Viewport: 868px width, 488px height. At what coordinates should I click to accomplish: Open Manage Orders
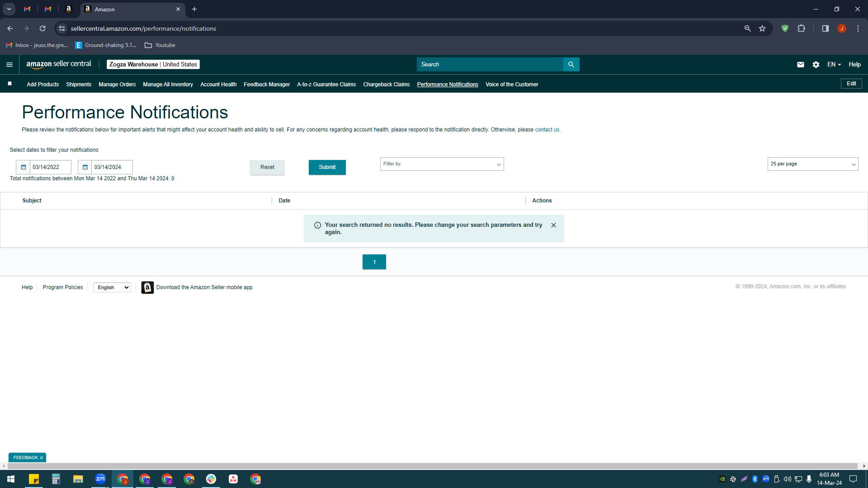point(117,84)
